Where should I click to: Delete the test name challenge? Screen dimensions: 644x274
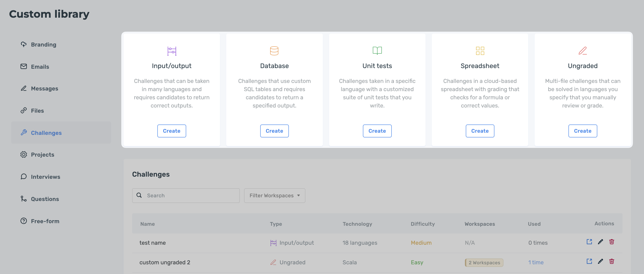click(x=612, y=242)
